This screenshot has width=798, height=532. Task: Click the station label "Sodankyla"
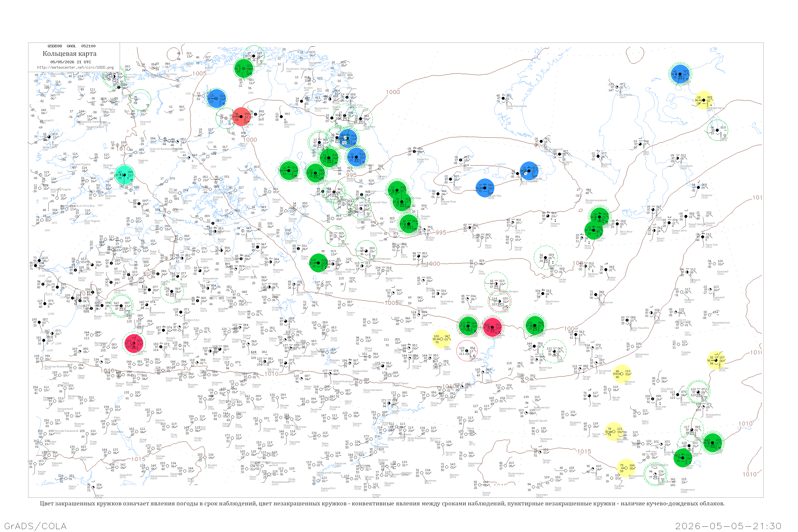click(x=289, y=125)
